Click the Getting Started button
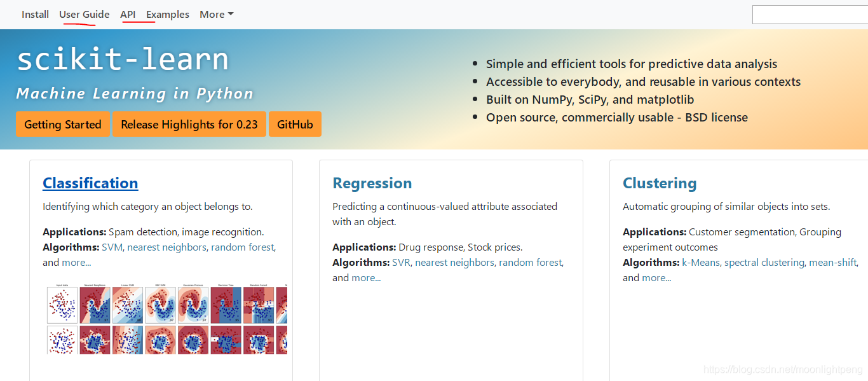 point(63,124)
